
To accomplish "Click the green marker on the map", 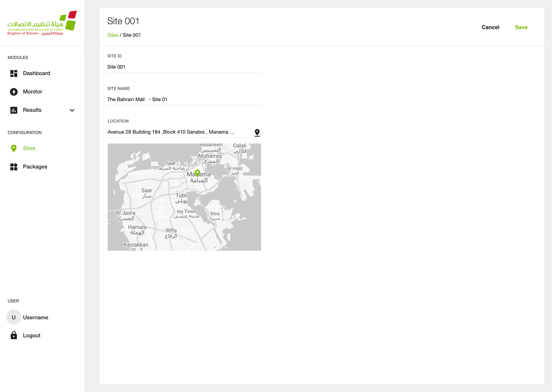I will [197, 173].
